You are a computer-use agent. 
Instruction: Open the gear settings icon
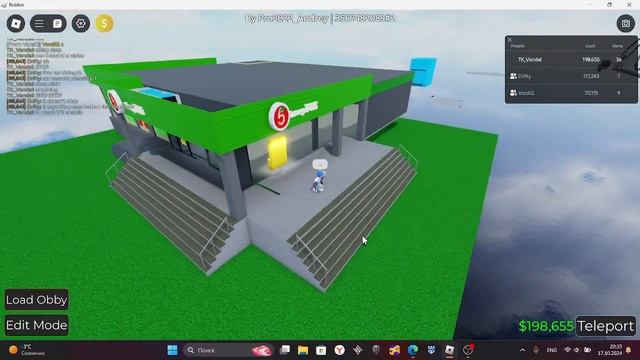[81, 24]
